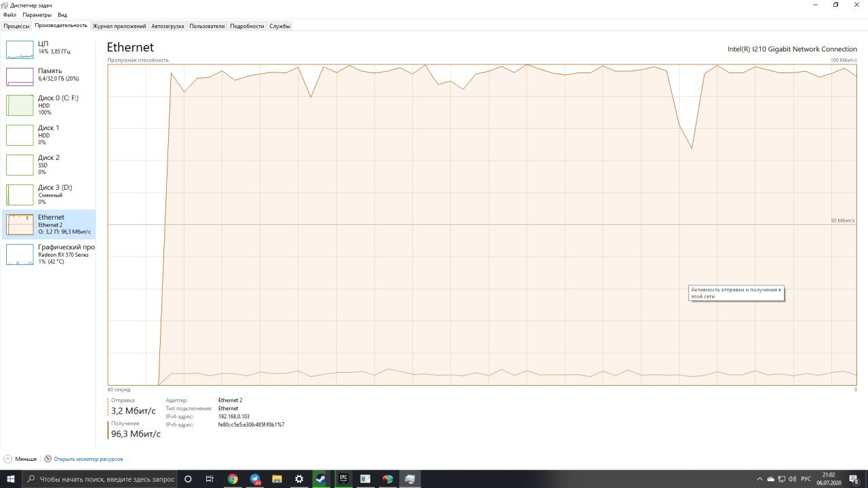Open Settings gear from the taskbar
Screen dimensions: 868x488
click(299, 479)
